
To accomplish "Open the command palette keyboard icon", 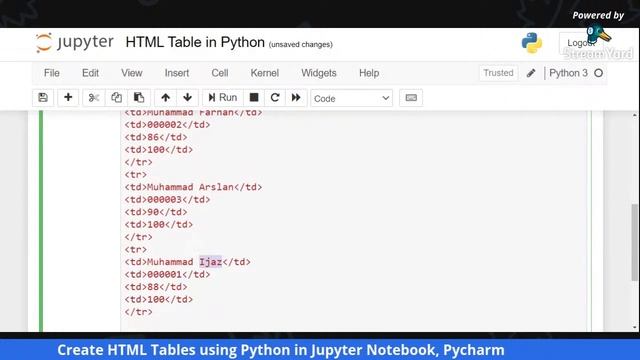I will point(411,98).
